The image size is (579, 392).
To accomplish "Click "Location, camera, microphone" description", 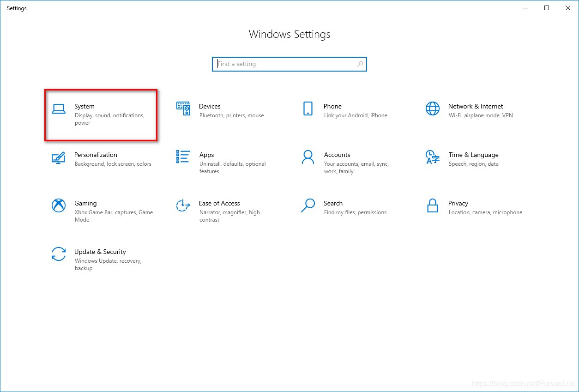I will tap(485, 212).
